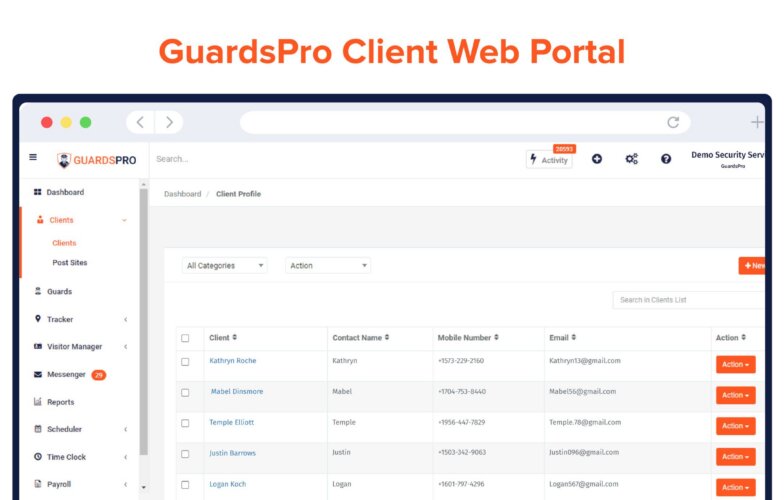Check the Kathryn Roche row checkbox

point(185,362)
